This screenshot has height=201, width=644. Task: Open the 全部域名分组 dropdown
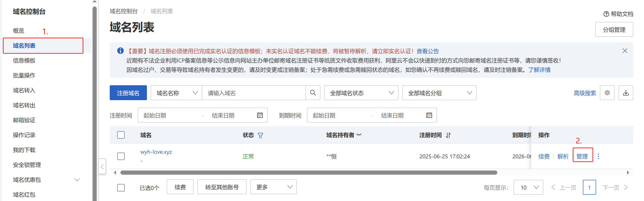tap(439, 93)
